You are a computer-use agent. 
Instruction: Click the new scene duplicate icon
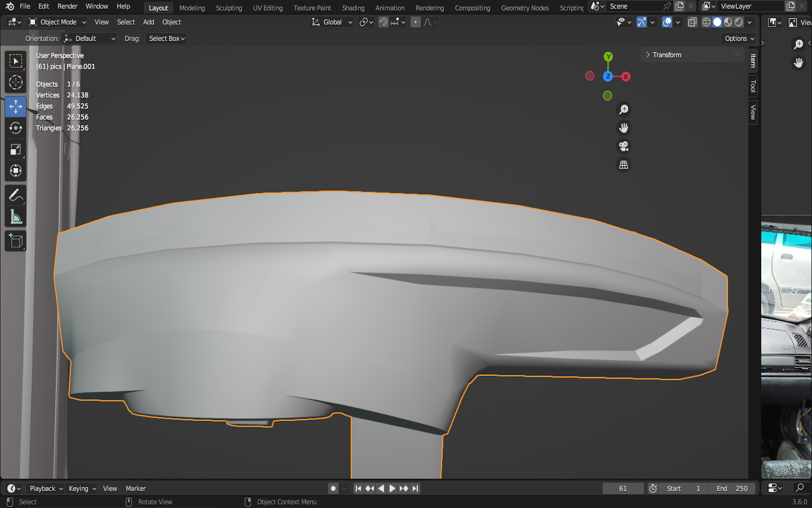coord(679,6)
